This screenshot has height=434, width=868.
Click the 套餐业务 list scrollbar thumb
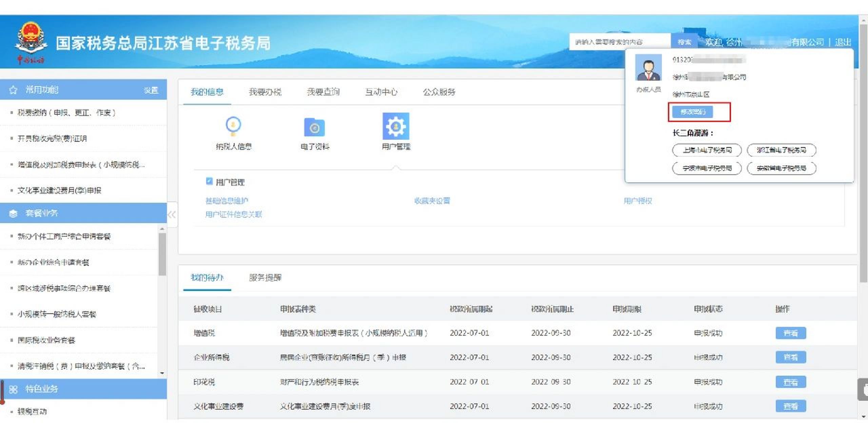(162, 254)
